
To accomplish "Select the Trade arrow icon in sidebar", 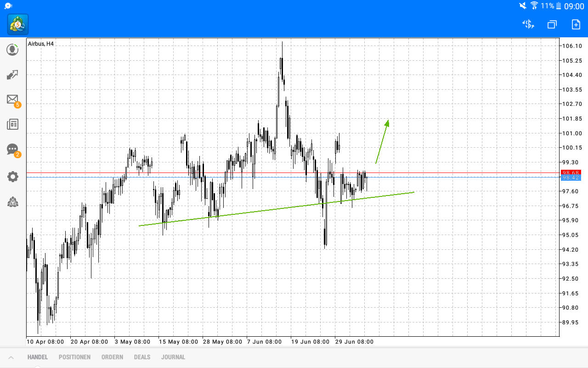I will tap(12, 75).
